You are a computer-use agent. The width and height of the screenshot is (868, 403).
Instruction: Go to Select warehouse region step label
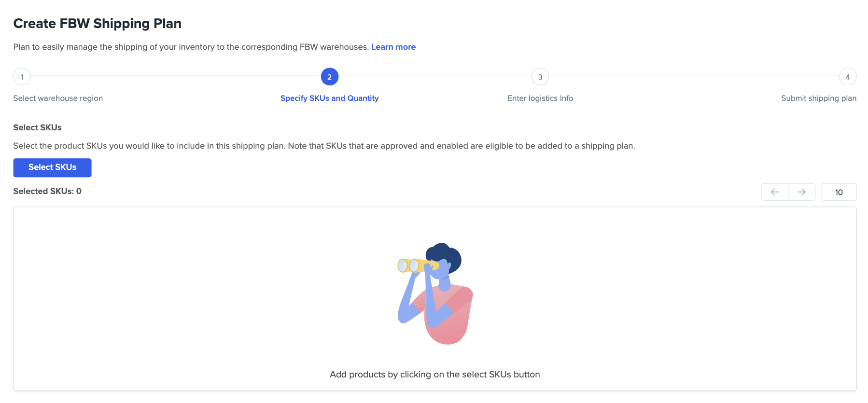pos(58,98)
